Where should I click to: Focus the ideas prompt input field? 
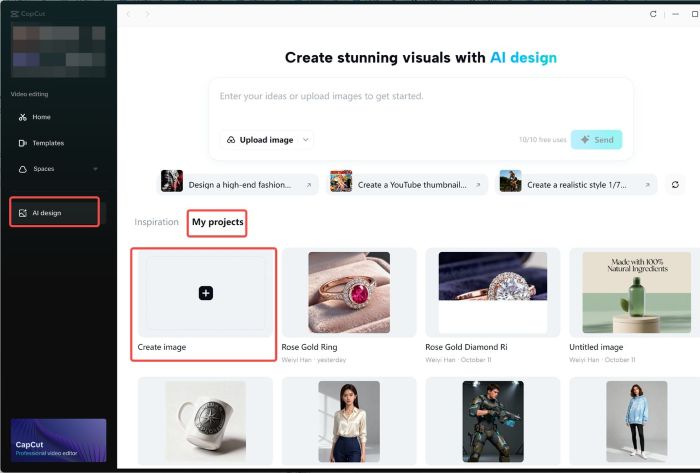click(x=420, y=97)
